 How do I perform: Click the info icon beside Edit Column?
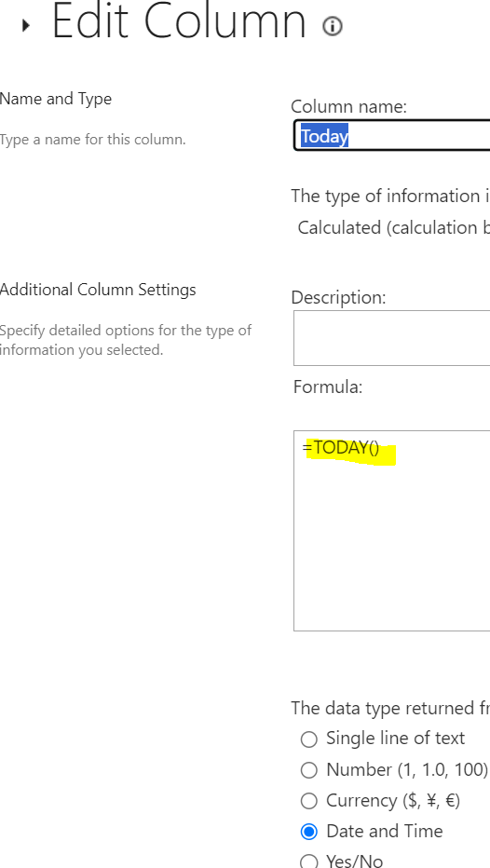click(333, 26)
